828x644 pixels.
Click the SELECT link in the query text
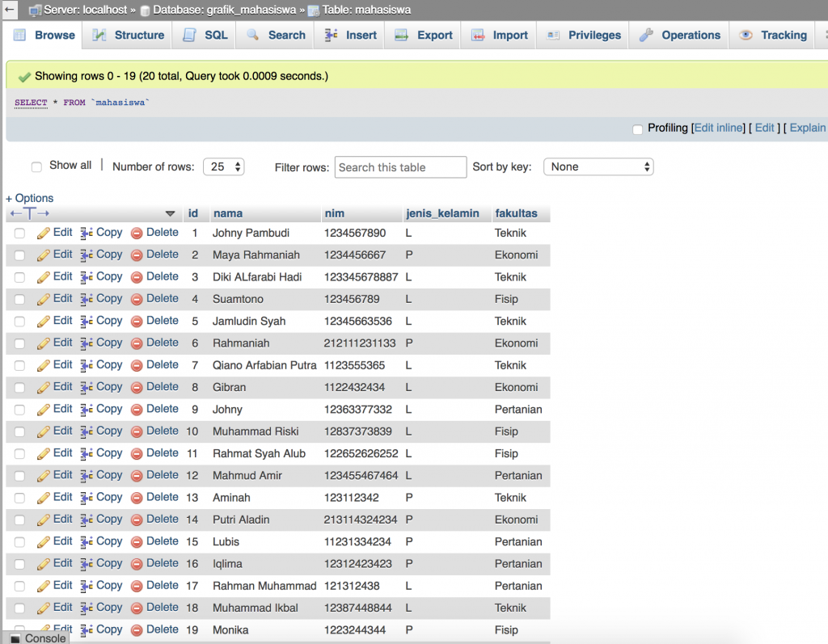[x=30, y=103]
